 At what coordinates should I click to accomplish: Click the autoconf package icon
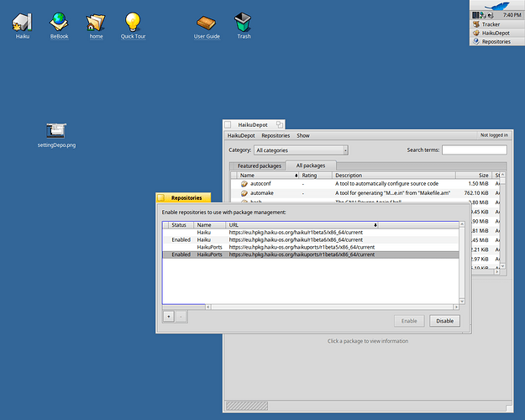[244, 184]
